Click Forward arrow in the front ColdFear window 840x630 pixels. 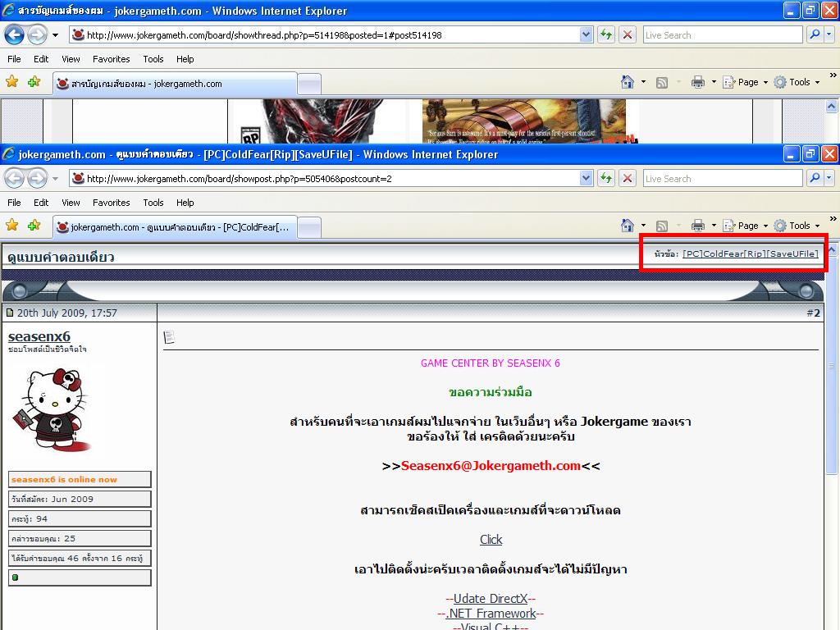[x=37, y=178]
